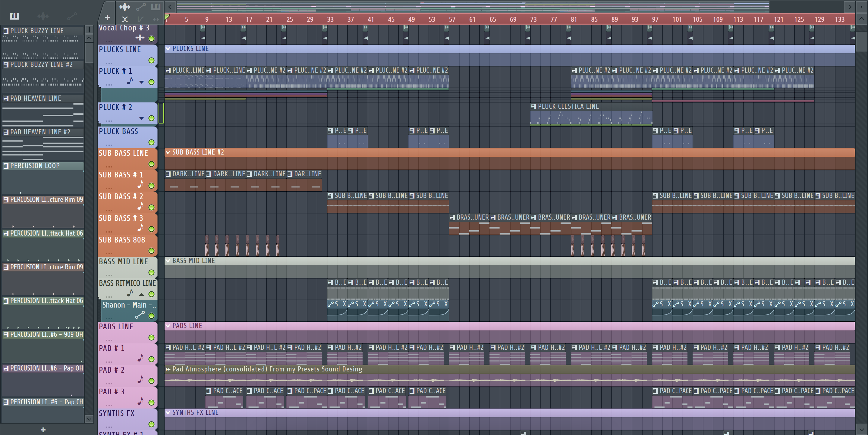Mute the Vocal Chop # 3 track

click(152, 39)
